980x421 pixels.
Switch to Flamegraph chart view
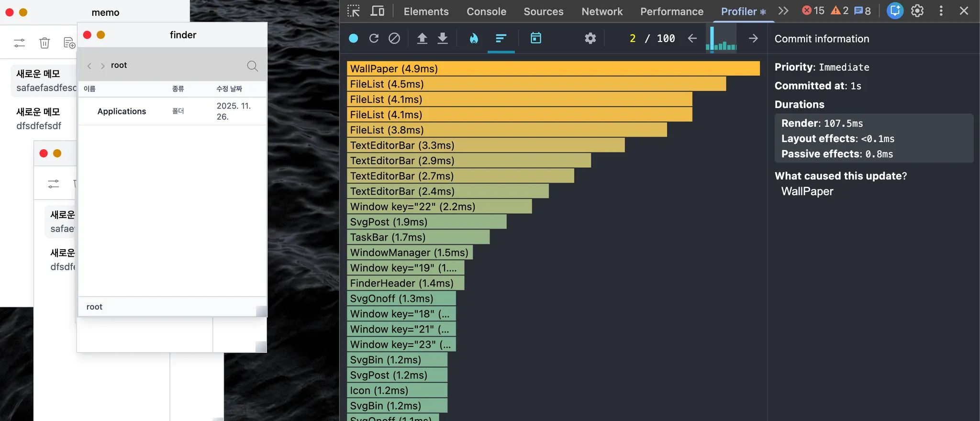pyautogui.click(x=474, y=38)
